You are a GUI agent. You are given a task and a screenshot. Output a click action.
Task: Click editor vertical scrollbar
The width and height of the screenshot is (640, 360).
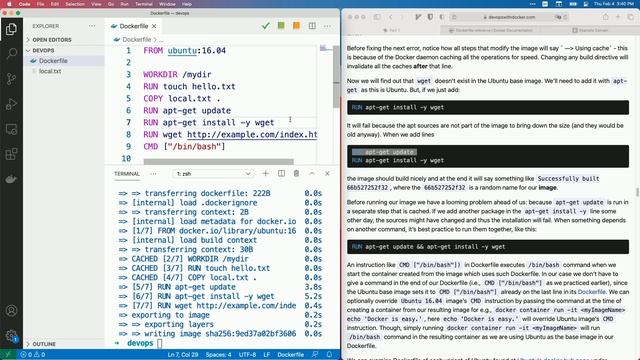point(336,77)
